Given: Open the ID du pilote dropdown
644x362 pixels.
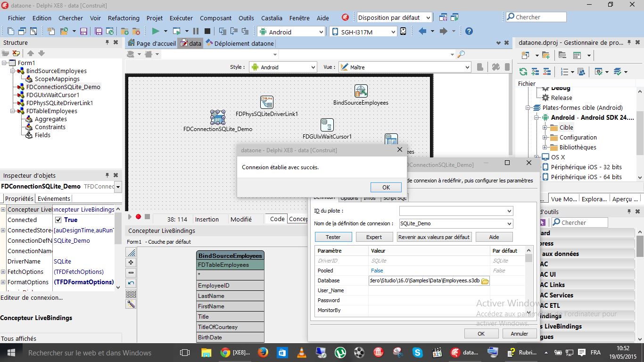Looking at the screenshot, I should pyautogui.click(x=509, y=211).
